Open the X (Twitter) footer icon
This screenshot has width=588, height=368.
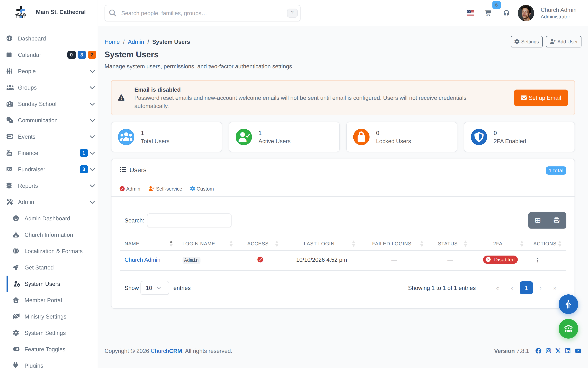click(558, 351)
